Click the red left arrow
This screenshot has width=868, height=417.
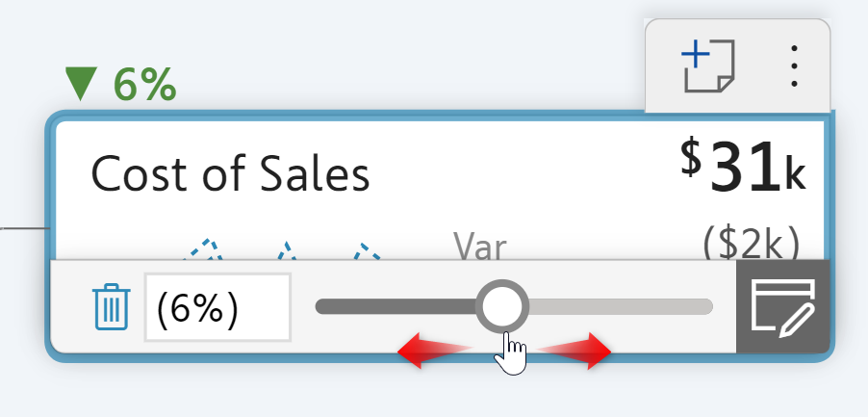(x=429, y=351)
